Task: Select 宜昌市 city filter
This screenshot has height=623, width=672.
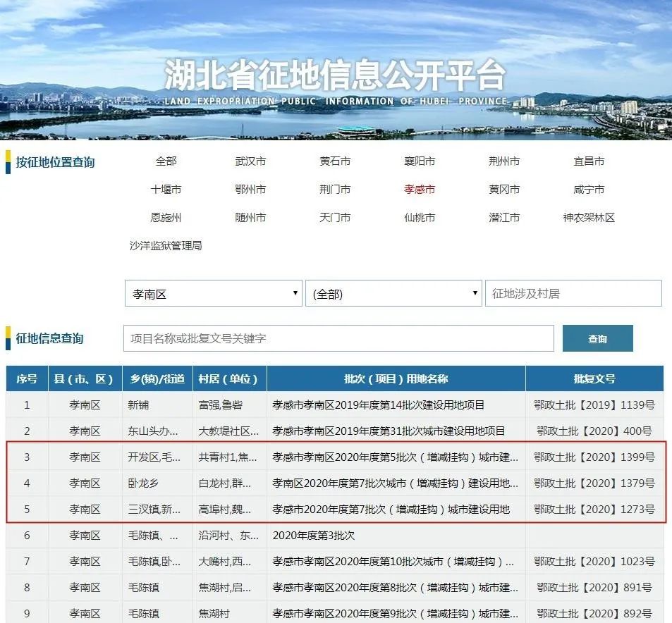Action: coord(587,161)
